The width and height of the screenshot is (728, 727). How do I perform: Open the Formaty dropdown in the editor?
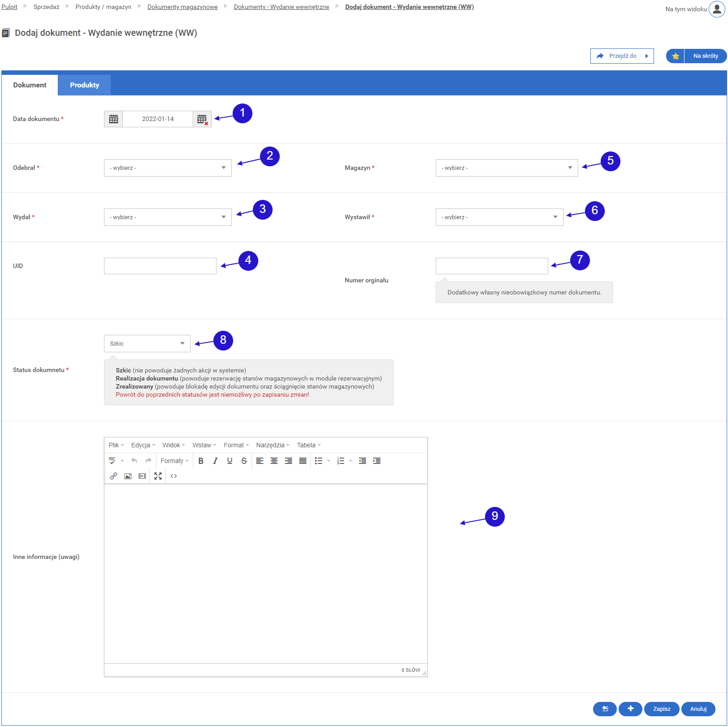[174, 461]
